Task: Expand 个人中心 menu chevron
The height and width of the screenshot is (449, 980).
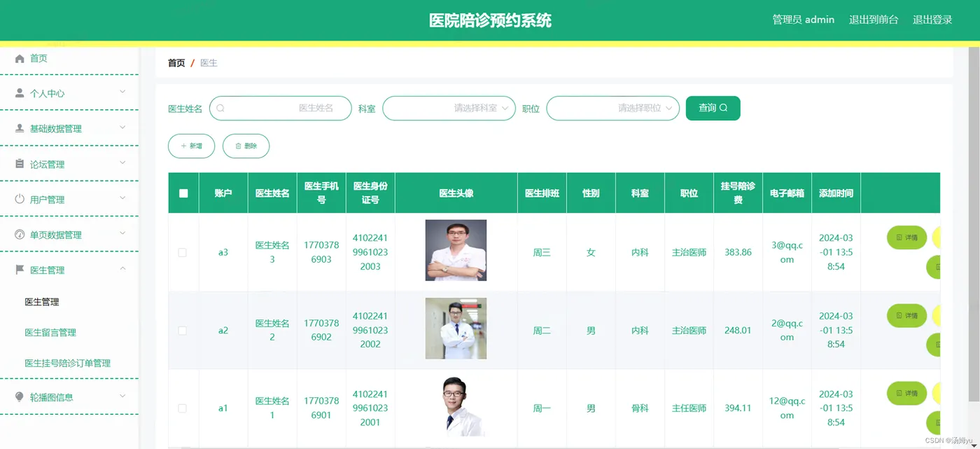Action: coord(122,92)
